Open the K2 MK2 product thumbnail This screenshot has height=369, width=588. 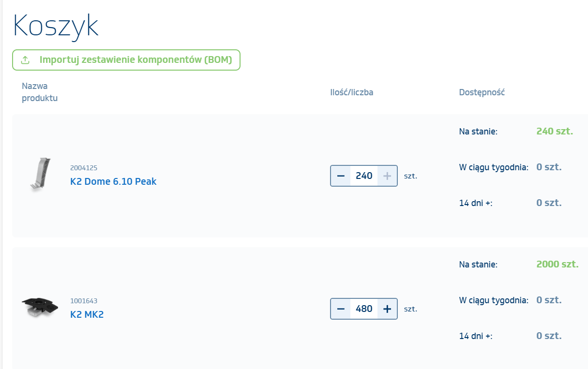pos(40,308)
